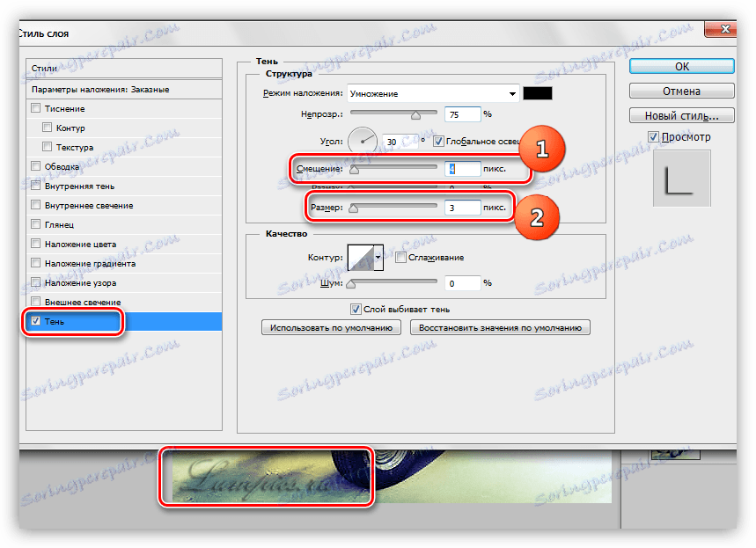The image size is (756, 548).
Task: Focus the Размер value field 3
Action: (x=462, y=208)
